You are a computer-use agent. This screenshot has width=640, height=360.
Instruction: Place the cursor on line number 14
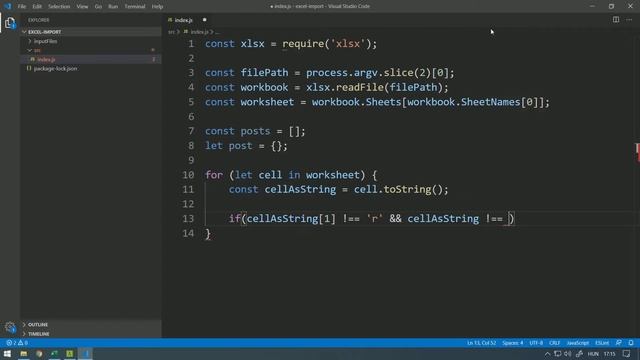pyautogui.click(x=188, y=233)
